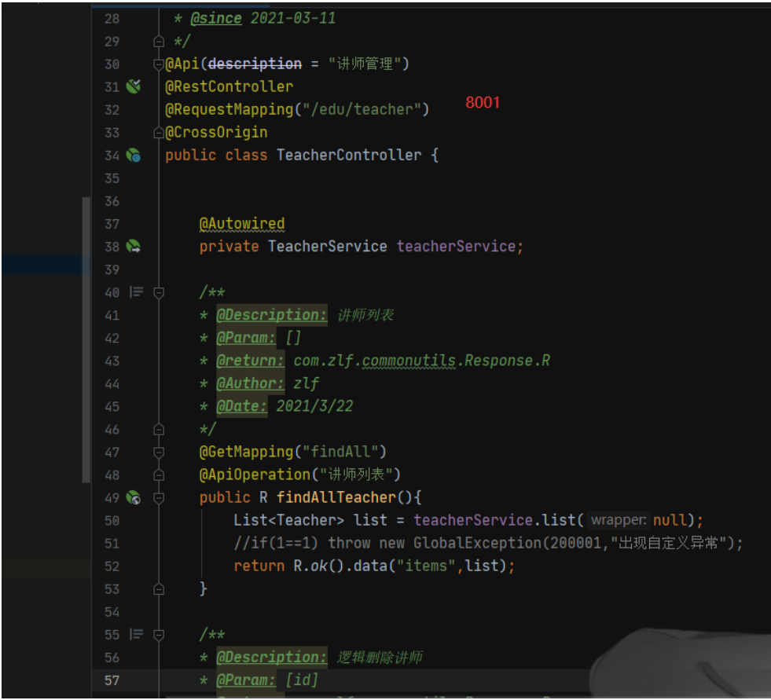
Task: Collapse the Javadoc fold marker on line 55
Action: 158,635
